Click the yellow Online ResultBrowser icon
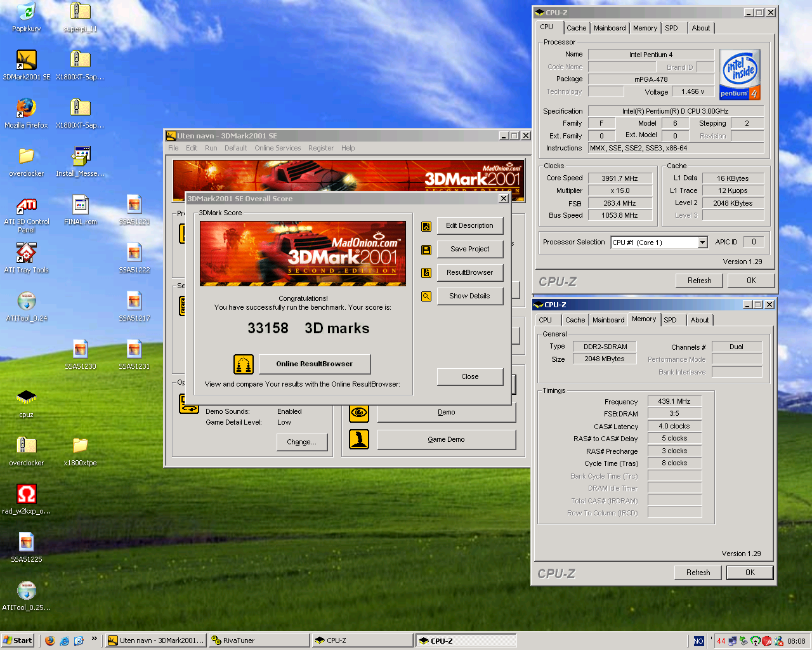Viewport: 812px width, 650px height. click(244, 364)
